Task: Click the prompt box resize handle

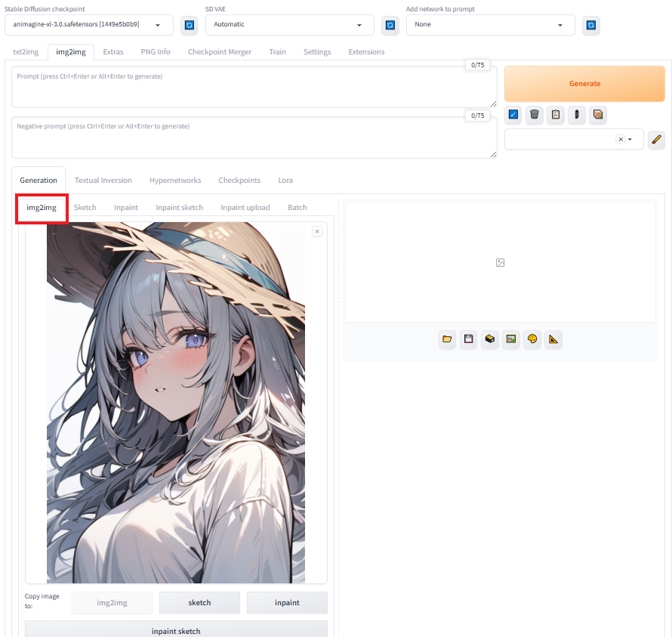Action: coord(493,104)
